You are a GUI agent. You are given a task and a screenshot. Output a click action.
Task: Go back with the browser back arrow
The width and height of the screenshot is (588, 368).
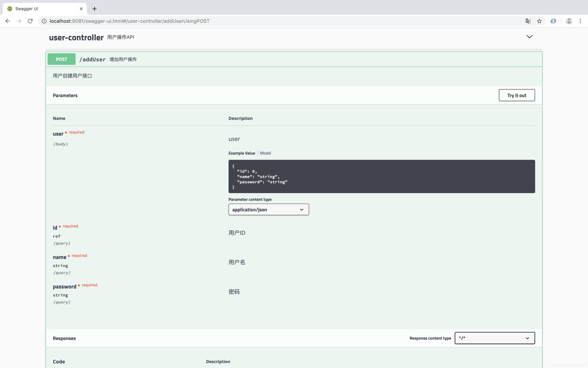(x=8, y=21)
